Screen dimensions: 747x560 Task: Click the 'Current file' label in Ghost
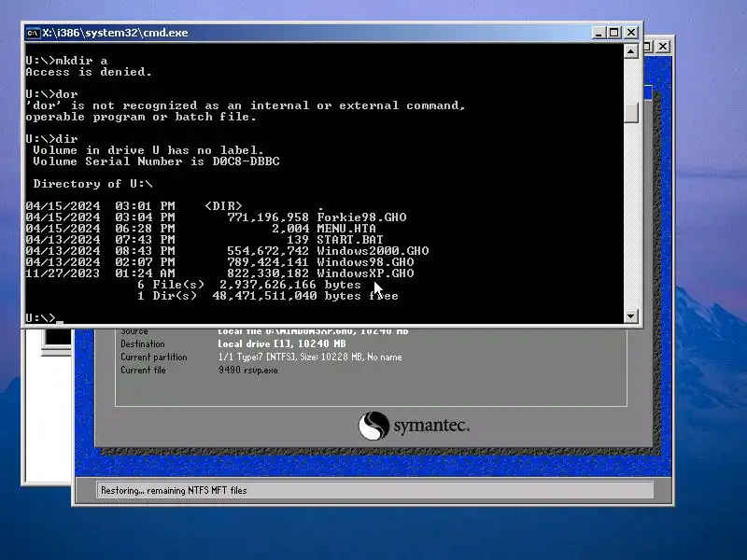pyautogui.click(x=143, y=370)
